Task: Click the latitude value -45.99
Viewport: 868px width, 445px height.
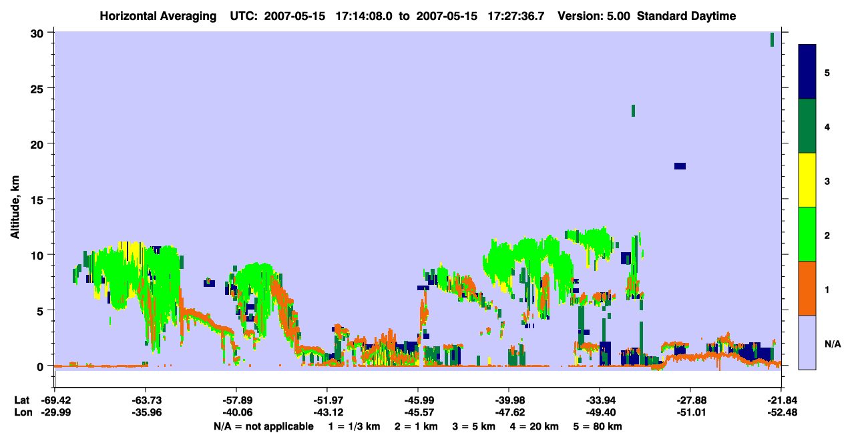Action: tap(418, 400)
